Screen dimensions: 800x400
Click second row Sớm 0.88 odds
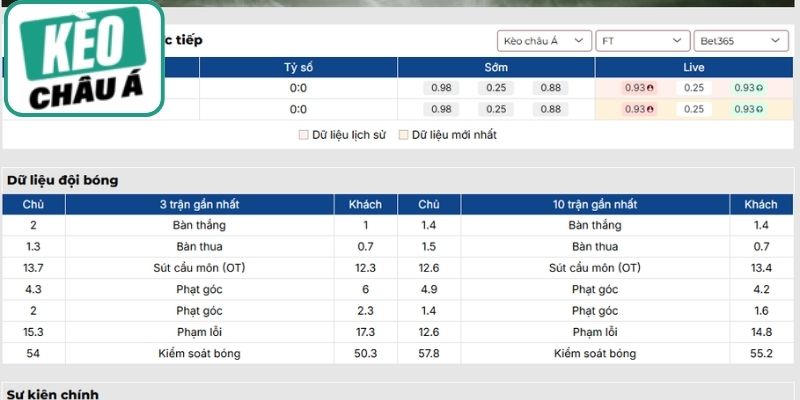[551, 109]
